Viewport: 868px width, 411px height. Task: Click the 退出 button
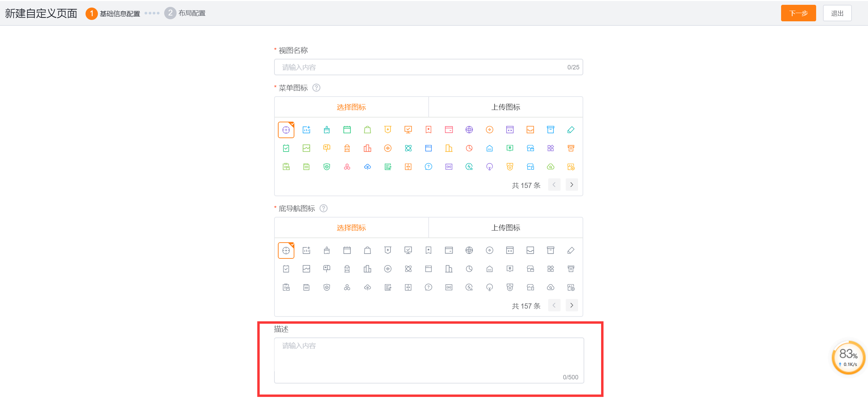(x=837, y=13)
